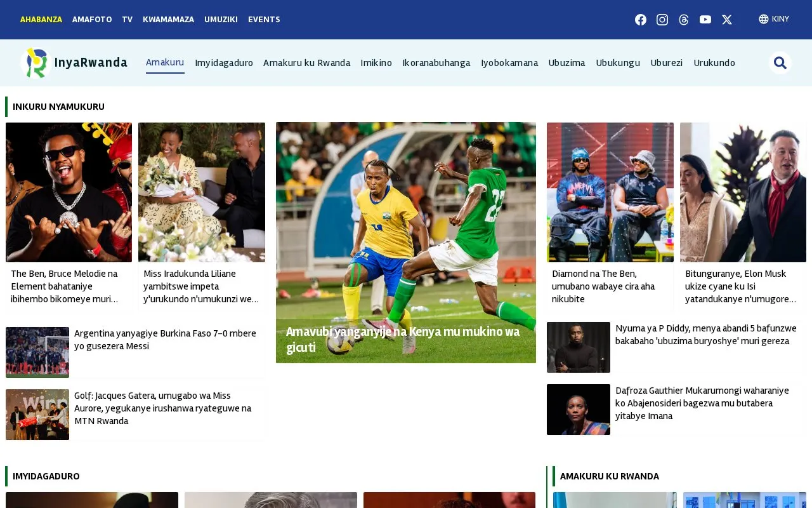This screenshot has width=812, height=508.
Task: Open Miss Iradukunda Liliane article photo
Action: 202,192
